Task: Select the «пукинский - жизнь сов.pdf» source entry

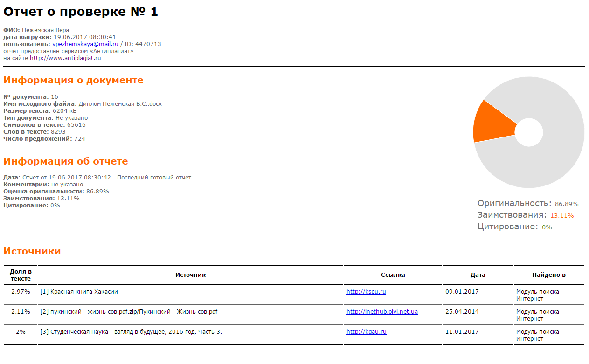Action: (x=129, y=312)
